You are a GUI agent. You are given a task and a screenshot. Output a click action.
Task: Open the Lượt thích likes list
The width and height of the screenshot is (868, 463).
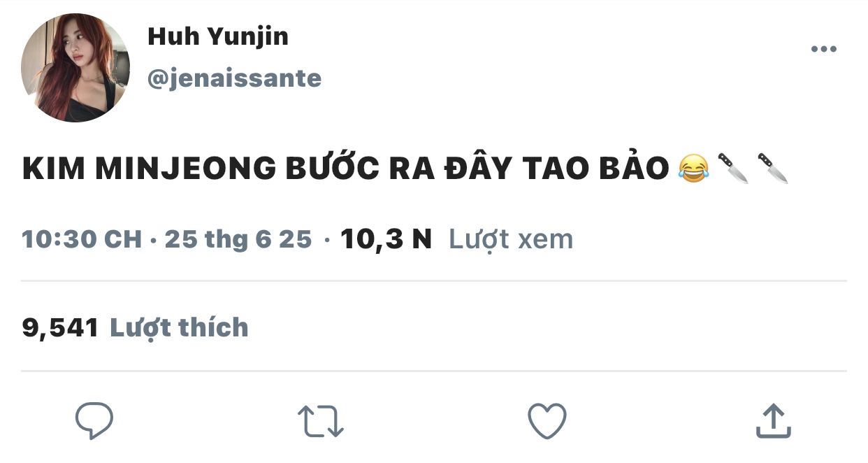pos(180,327)
